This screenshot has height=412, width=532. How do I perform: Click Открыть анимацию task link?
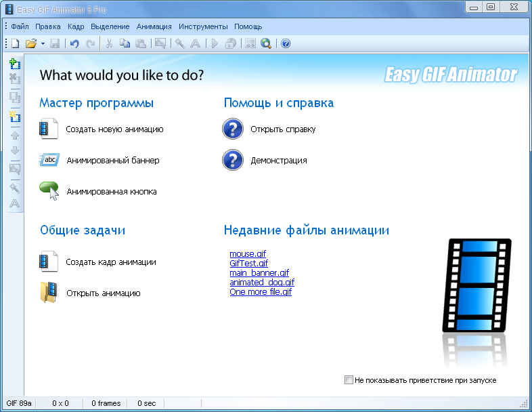pyautogui.click(x=104, y=293)
